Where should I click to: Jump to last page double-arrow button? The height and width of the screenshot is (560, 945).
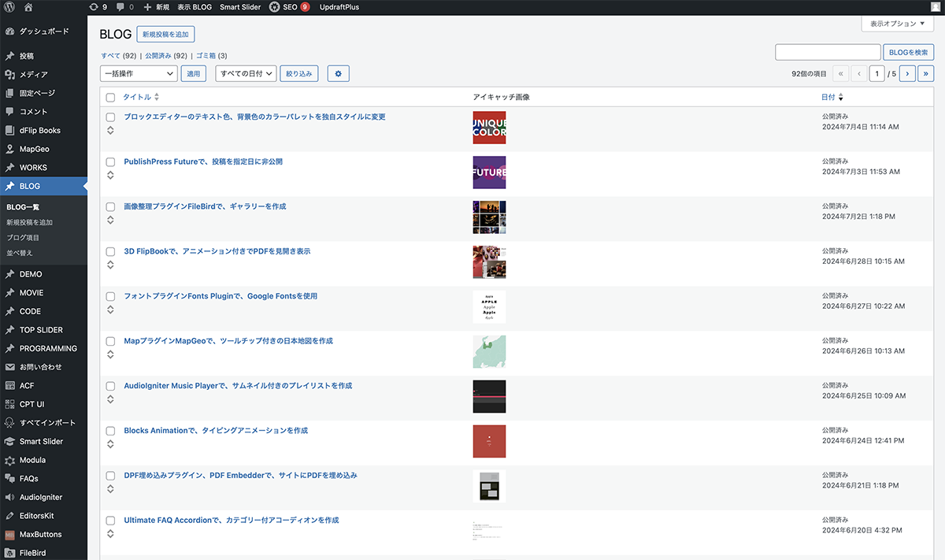[925, 73]
